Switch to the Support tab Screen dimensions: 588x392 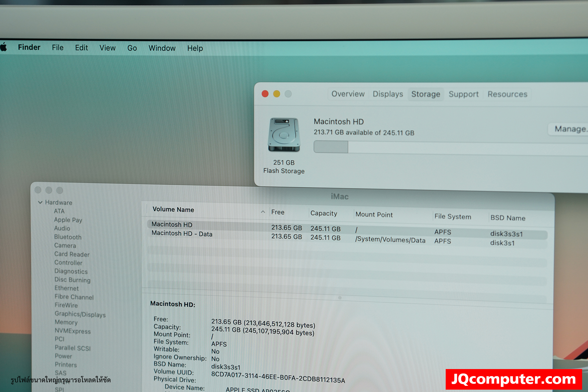(x=464, y=94)
